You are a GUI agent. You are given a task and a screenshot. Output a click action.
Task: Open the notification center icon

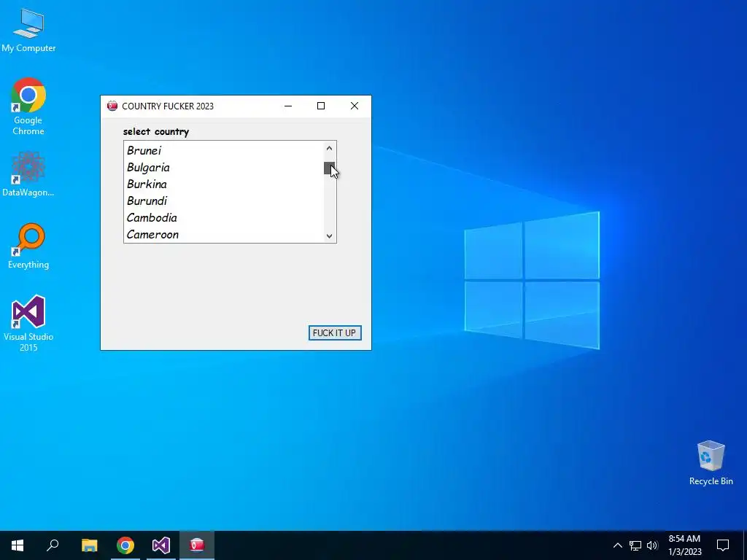tap(723, 545)
